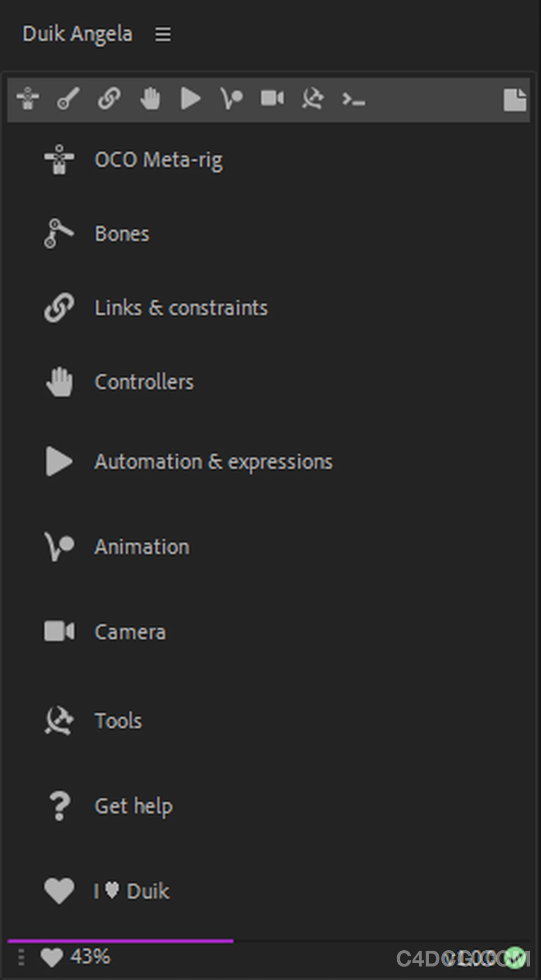
Task: Select the Links & constraints chain icon
Action: pos(108,99)
